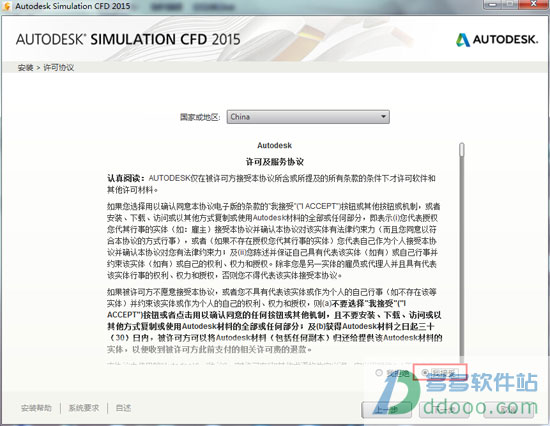Select the 我拒绝 (I Reject) radio button

click(379, 372)
